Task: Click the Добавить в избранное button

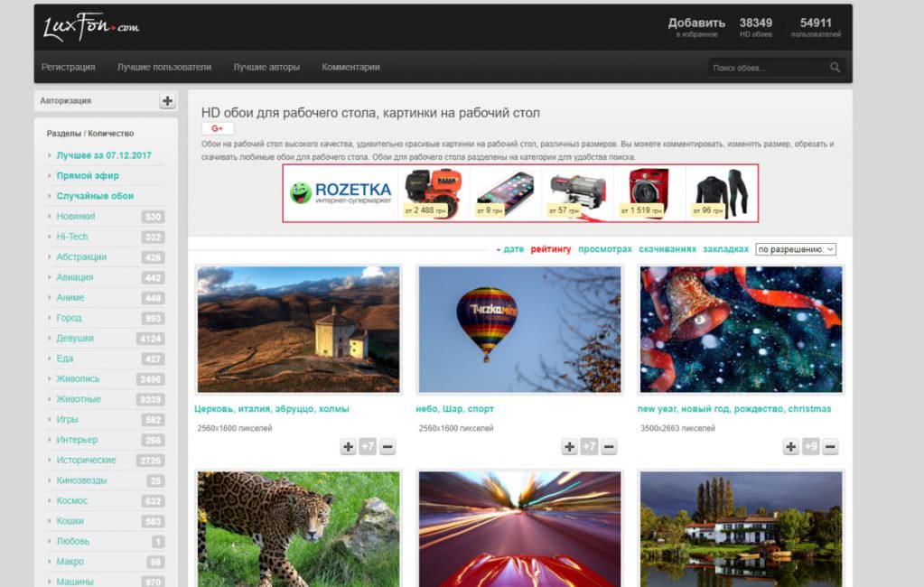Action: click(x=696, y=27)
